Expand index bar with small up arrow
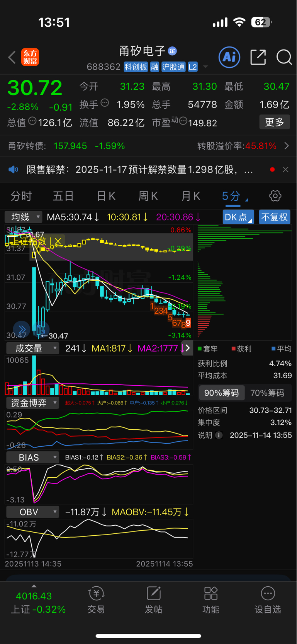Screen dimensions: 297x644 click(34, 586)
